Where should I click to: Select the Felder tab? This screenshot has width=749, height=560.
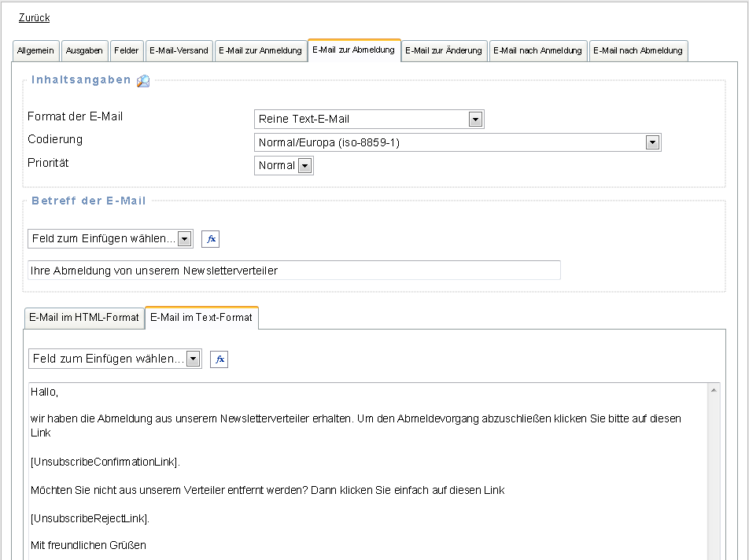(126, 50)
